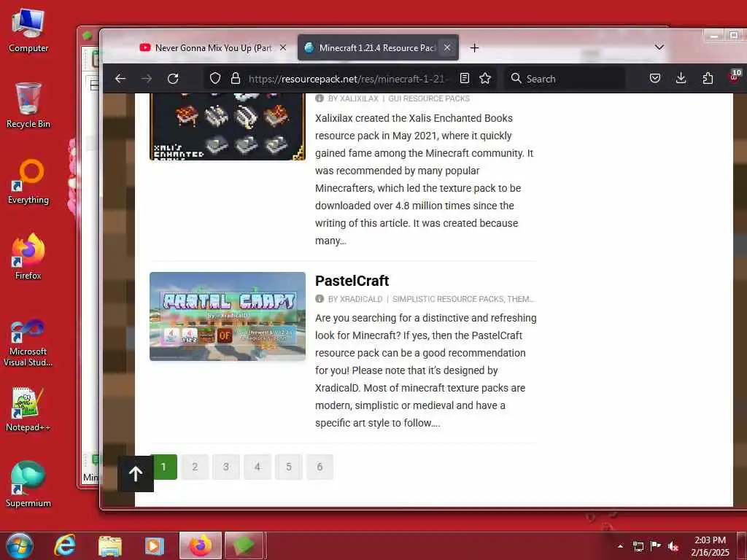Open the Computer desktop icon
Image resolution: width=747 pixels, height=560 pixels.
point(28,31)
